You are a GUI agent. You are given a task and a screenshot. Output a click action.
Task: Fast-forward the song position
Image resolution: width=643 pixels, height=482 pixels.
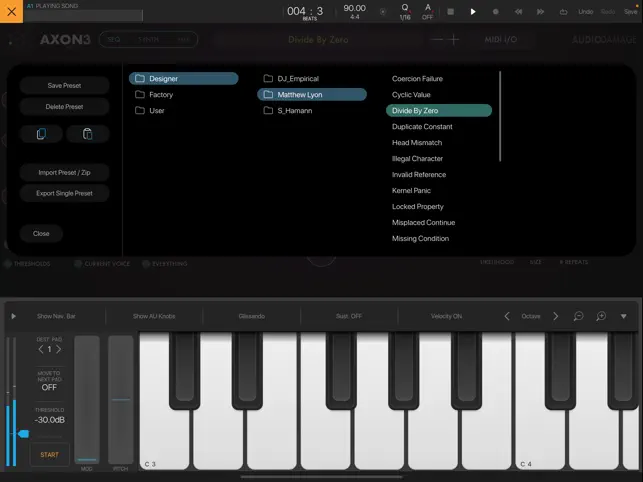540,11
